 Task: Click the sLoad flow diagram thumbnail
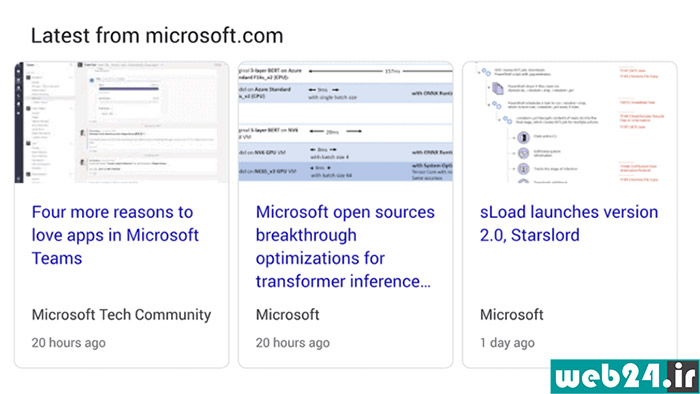570,122
